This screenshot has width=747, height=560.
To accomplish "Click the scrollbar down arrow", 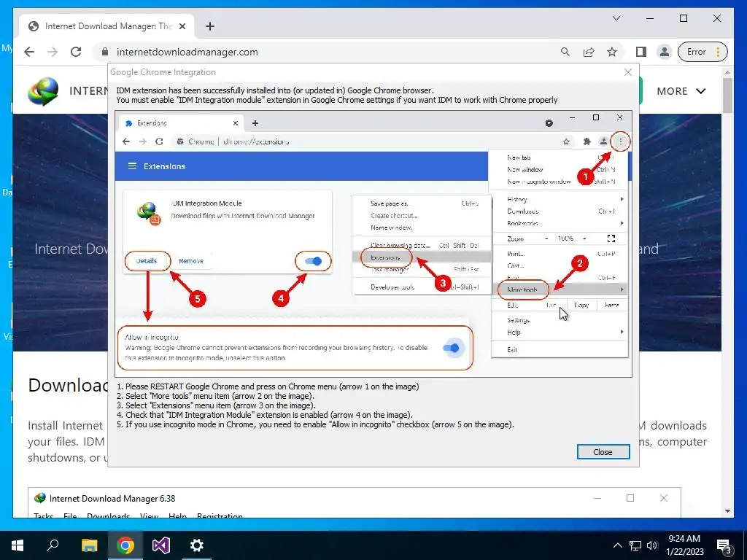I will click(727, 511).
